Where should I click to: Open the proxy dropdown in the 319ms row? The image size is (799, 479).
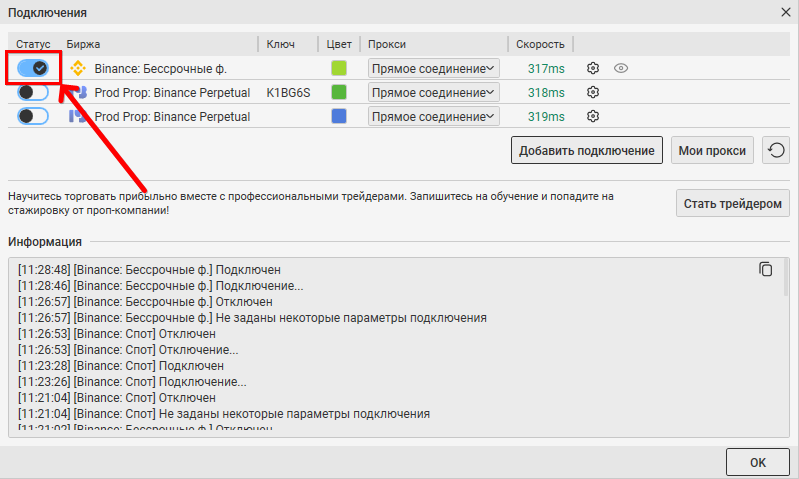tap(433, 116)
